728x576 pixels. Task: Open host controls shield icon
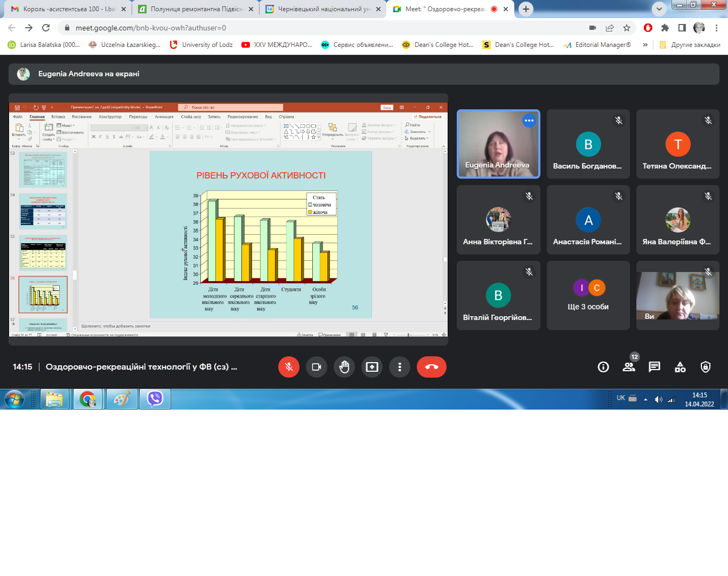706,367
